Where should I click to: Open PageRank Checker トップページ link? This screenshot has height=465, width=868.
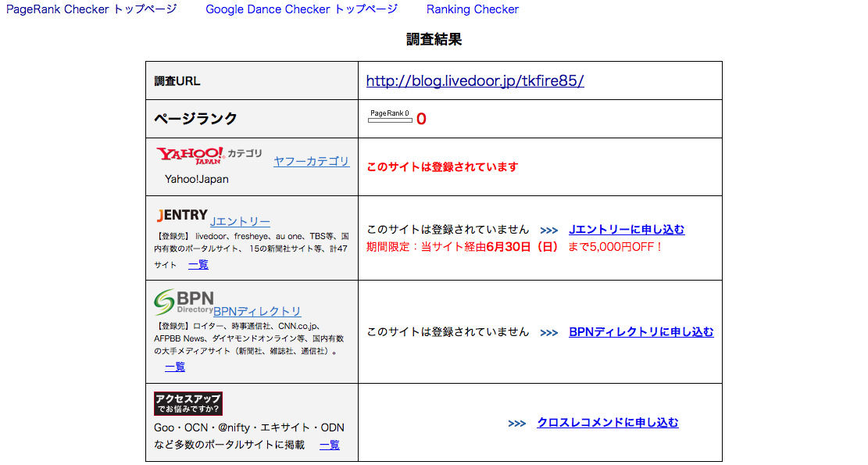[x=91, y=9]
